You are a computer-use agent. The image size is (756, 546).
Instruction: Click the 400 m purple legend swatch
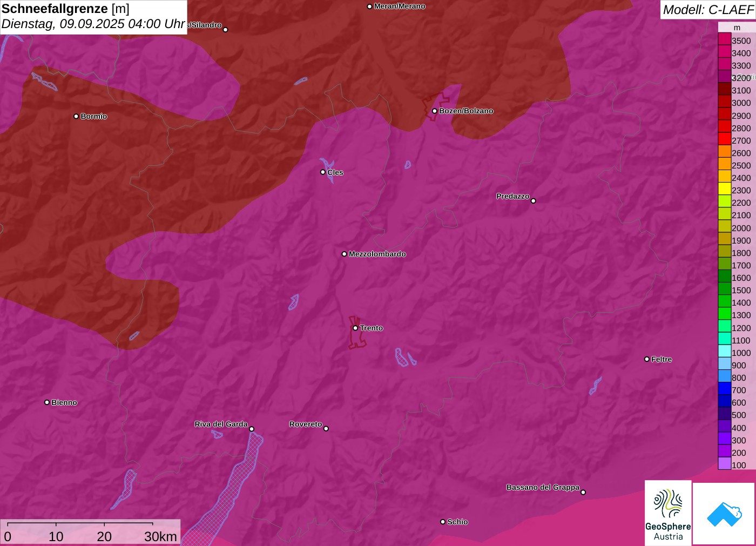(x=724, y=426)
